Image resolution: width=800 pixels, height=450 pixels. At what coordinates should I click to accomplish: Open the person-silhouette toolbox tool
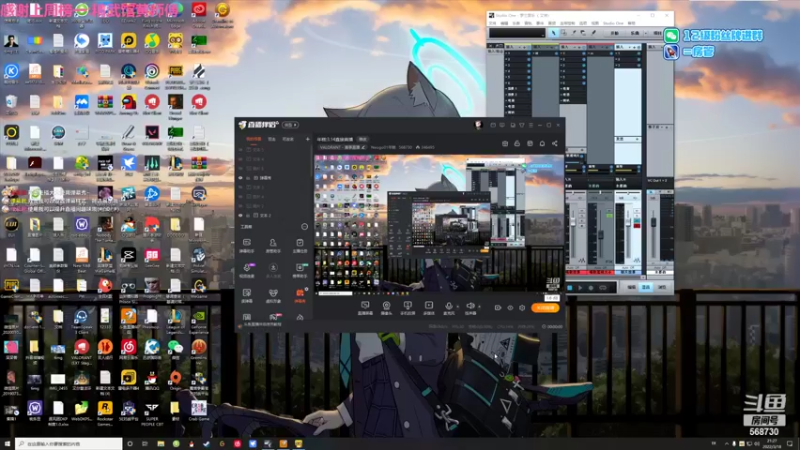point(273,245)
